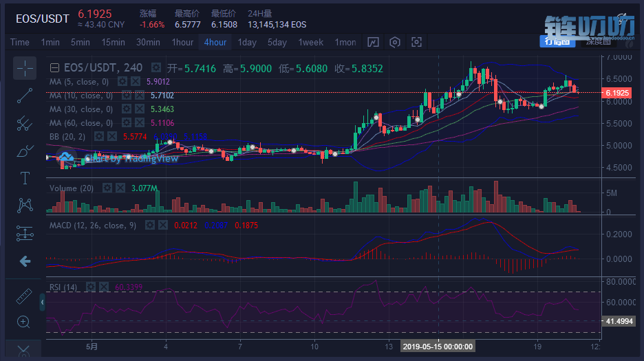Switch to 1hour interval
The image size is (644, 361).
pyautogui.click(x=182, y=43)
